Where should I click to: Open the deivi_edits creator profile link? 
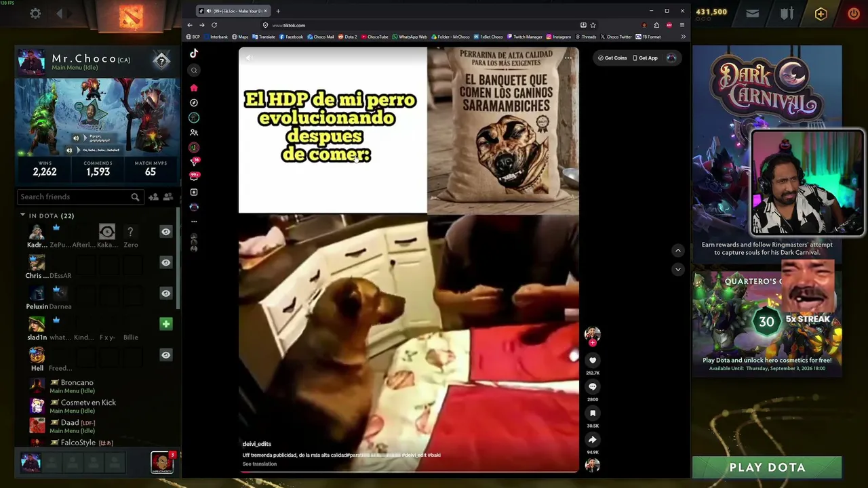(x=257, y=444)
